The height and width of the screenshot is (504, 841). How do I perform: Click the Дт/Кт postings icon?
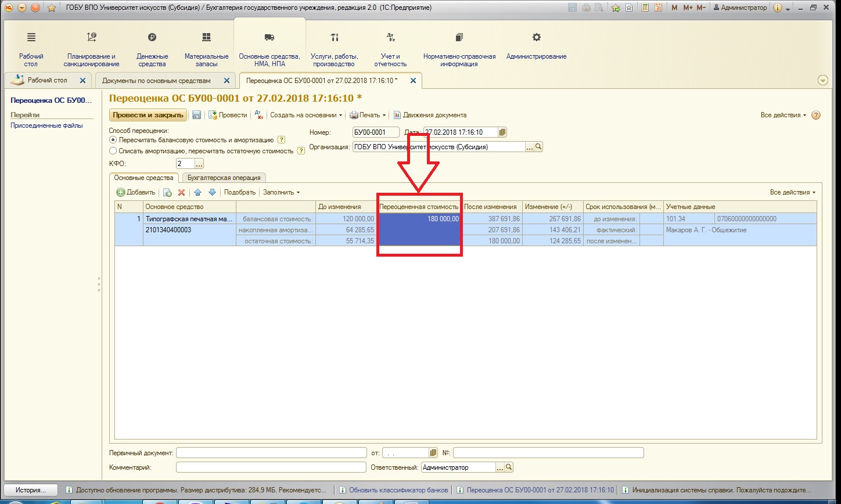tap(259, 115)
